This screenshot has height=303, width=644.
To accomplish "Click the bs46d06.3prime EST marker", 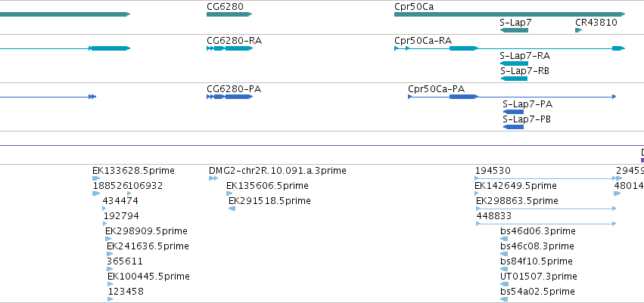I will (504, 239).
